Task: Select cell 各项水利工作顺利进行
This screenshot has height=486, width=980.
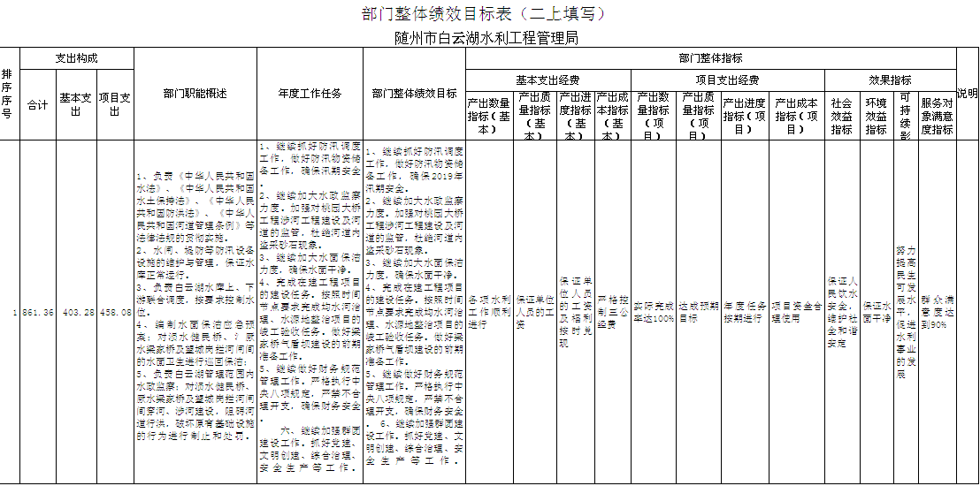Action: pos(489,312)
